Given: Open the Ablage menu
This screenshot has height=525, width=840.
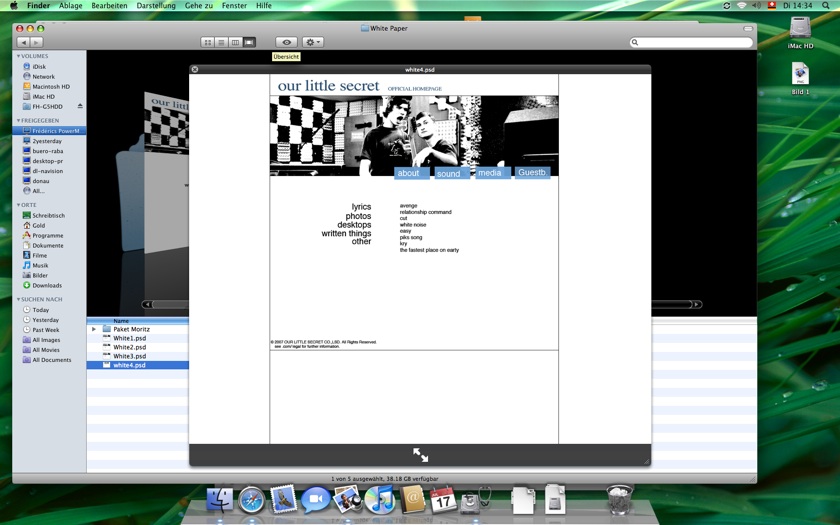Looking at the screenshot, I should (x=71, y=5).
